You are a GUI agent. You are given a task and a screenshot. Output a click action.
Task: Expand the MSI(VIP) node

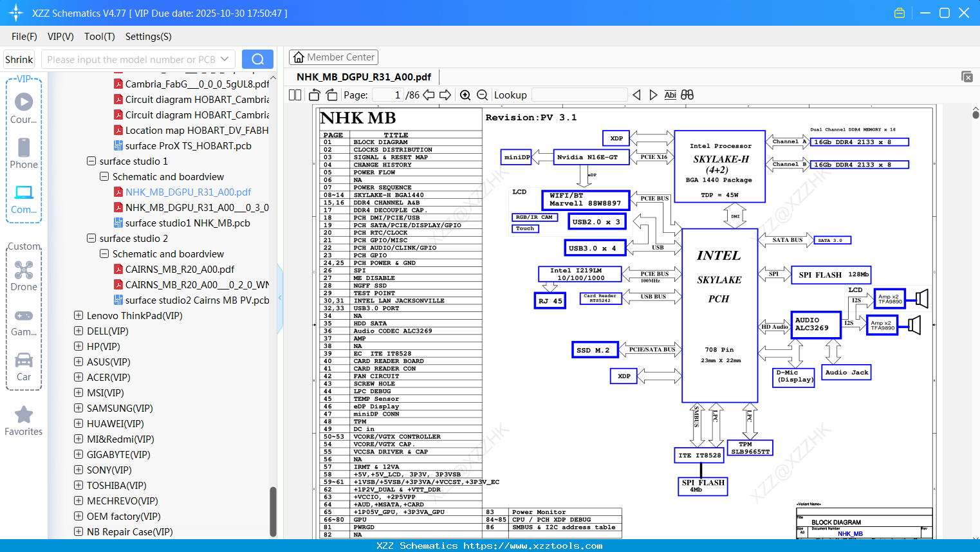[x=79, y=392]
